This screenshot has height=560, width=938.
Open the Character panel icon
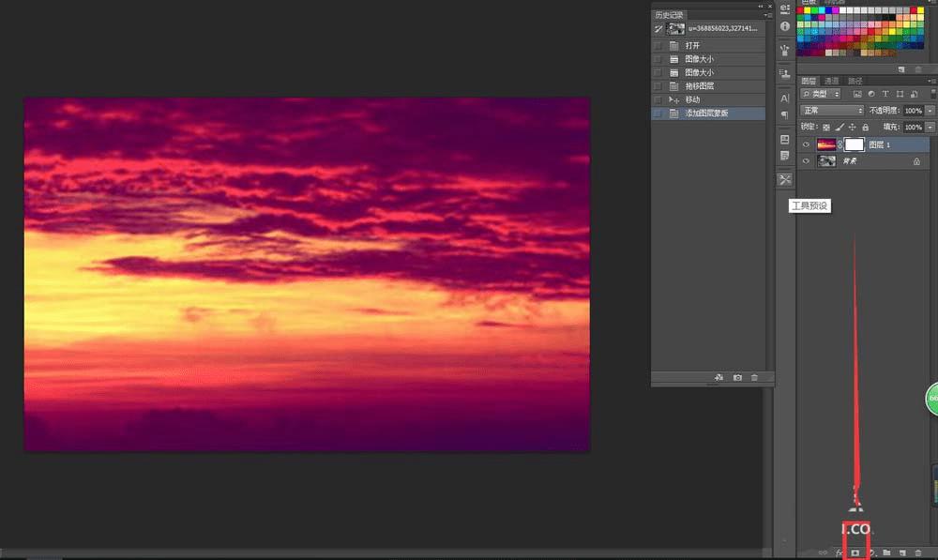point(785,98)
